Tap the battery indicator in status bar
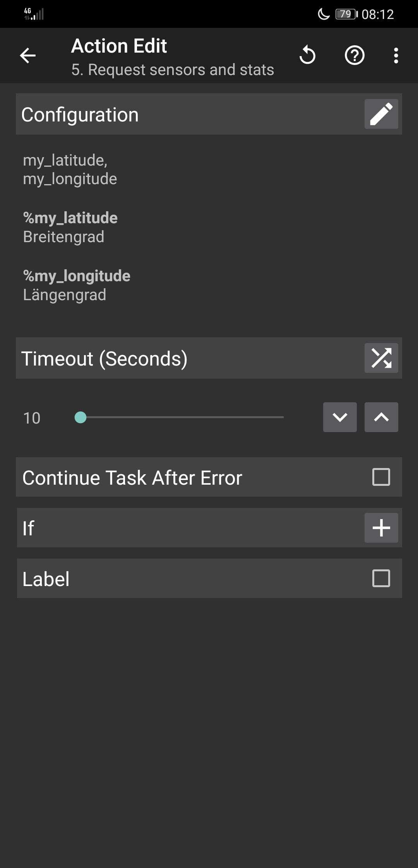Viewport: 418px width, 868px height. (x=346, y=14)
